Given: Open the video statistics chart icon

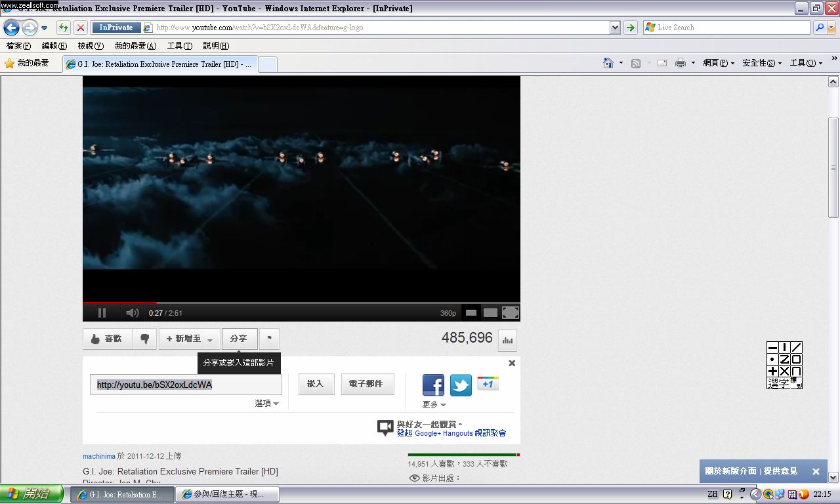Looking at the screenshot, I should pyautogui.click(x=508, y=340).
